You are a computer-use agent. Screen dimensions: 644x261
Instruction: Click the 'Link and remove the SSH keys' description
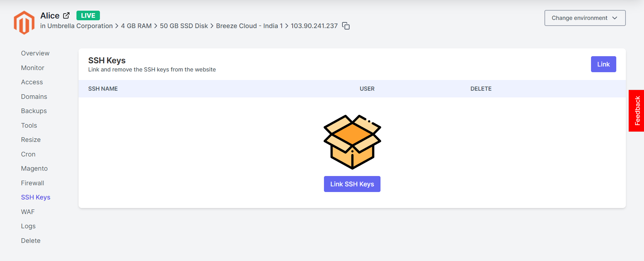tap(152, 70)
